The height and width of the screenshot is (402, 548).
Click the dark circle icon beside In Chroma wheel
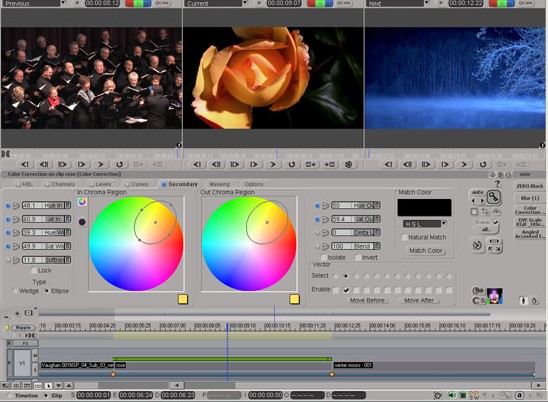click(82, 222)
